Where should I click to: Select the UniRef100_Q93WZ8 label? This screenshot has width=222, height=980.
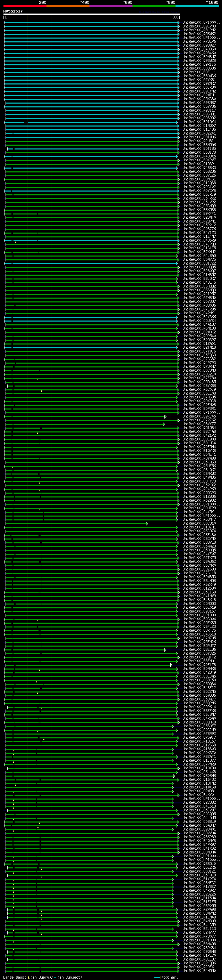click(199, 60)
